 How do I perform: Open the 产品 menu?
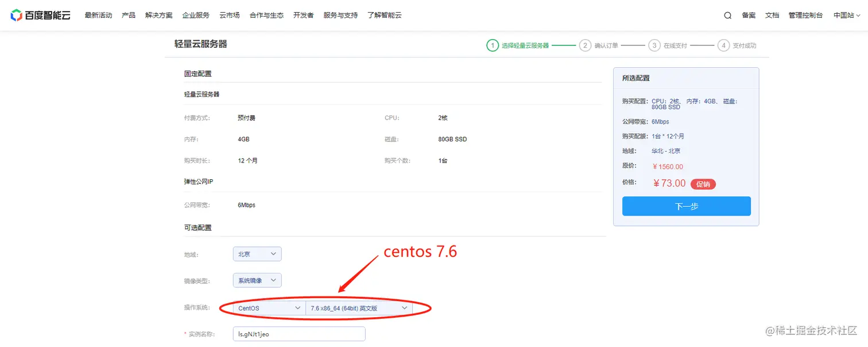pyautogui.click(x=129, y=16)
